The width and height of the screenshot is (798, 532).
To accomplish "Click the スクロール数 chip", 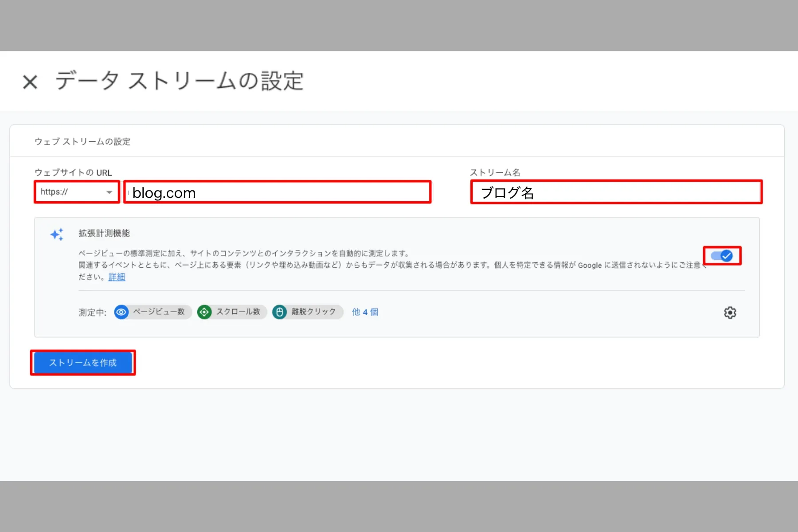I will click(x=232, y=312).
